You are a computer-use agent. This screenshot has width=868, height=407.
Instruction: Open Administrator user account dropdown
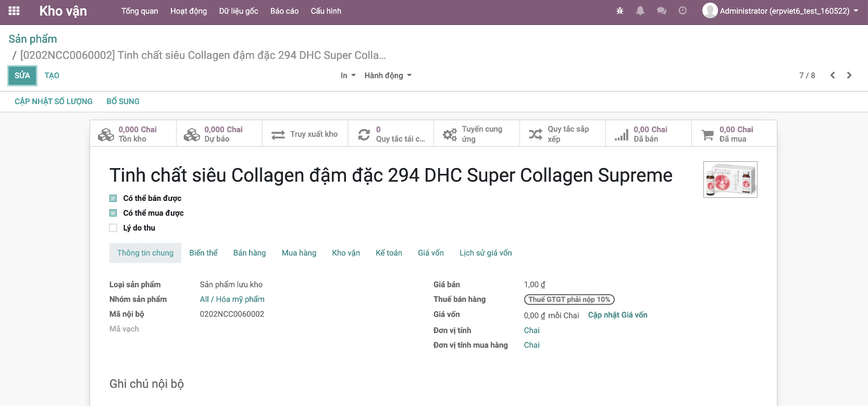780,11
